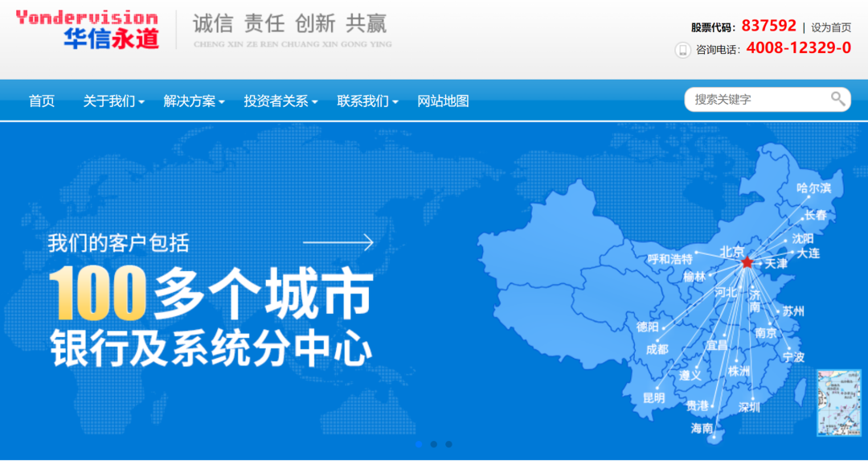
Task: Select the second carousel dot indicator
Action: (434, 444)
